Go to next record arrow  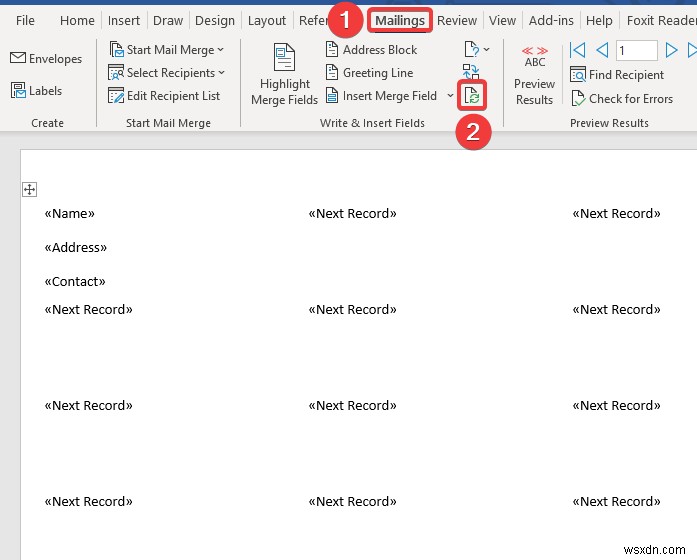click(x=671, y=50)
